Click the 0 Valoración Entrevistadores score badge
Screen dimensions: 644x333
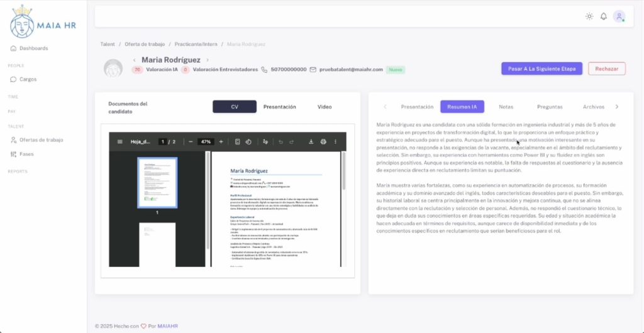click(186, 70)
